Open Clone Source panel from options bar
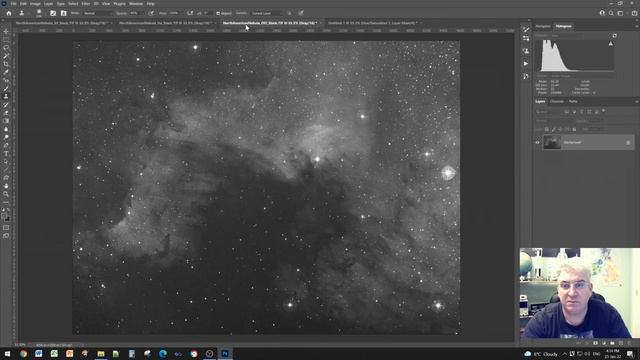This screenshot has width=640, height=360. pos(63,13)
